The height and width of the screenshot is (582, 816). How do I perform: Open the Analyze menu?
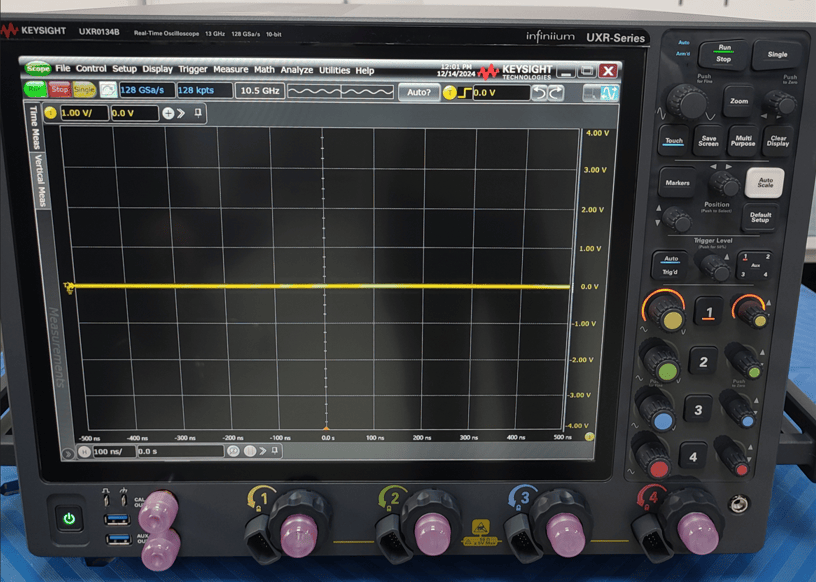tap(297, 70)
